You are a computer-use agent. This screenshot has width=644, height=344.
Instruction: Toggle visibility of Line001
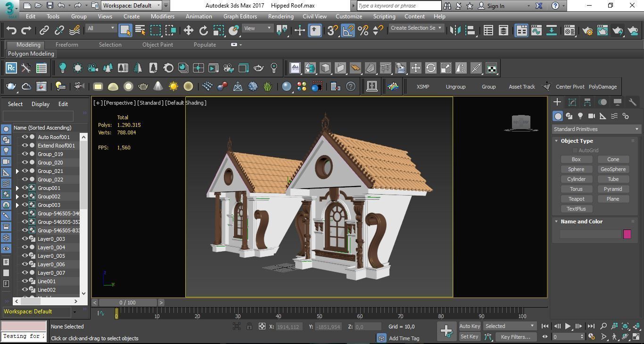(x=25, y=281)
